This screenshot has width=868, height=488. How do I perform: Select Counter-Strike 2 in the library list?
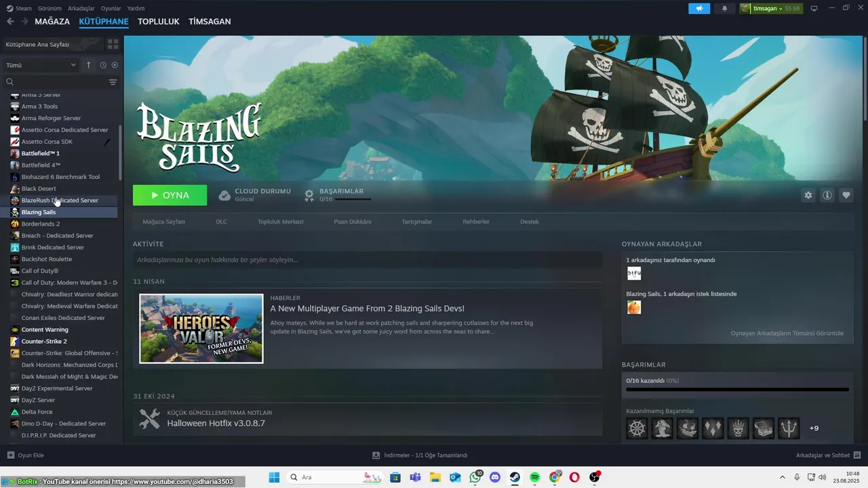[x=44, y=342]
